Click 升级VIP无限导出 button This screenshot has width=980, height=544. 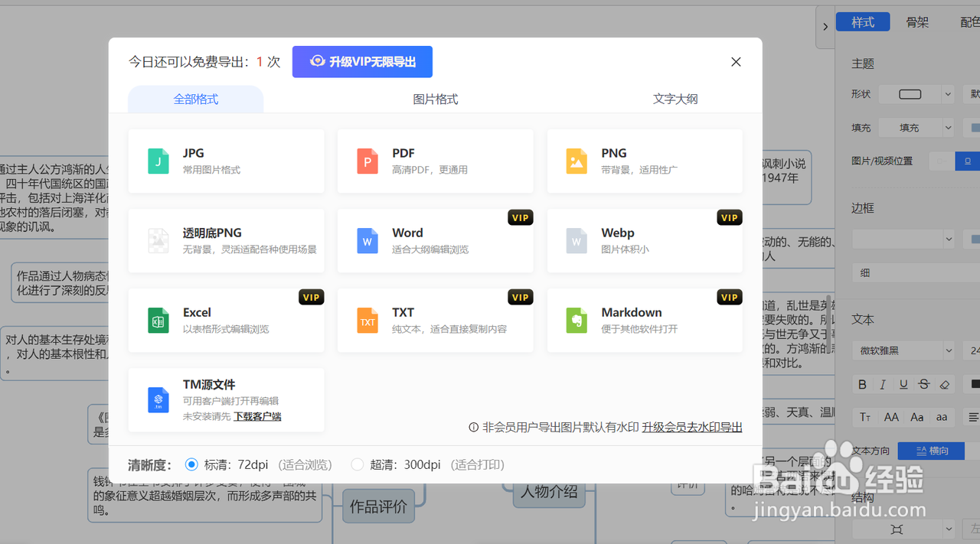pyautogui.click(x=362, y=62)
